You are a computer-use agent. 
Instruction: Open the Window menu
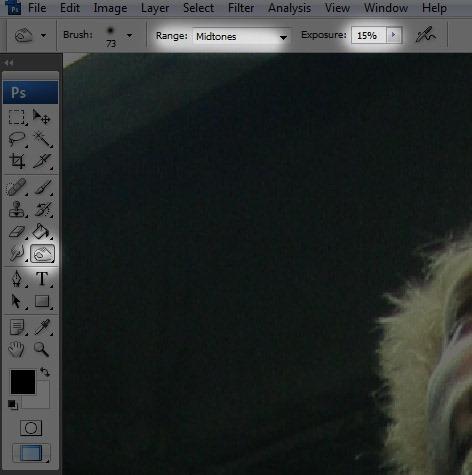click(x=386, y=8)
